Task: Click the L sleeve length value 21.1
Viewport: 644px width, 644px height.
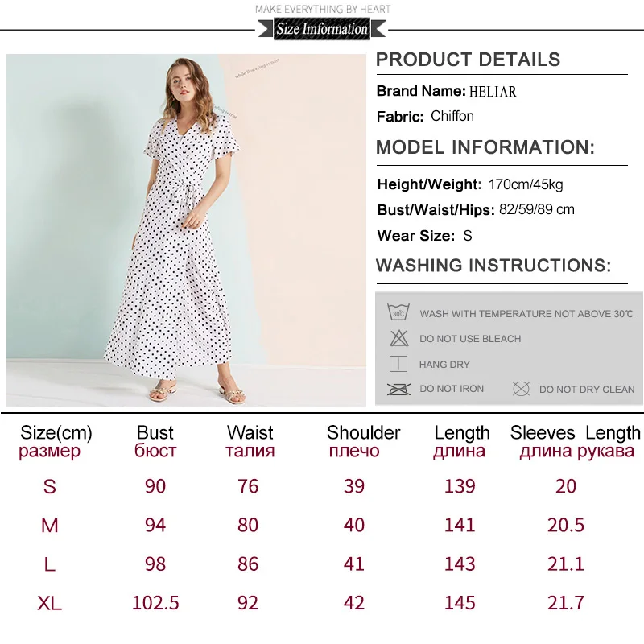Action: point(566,564)
